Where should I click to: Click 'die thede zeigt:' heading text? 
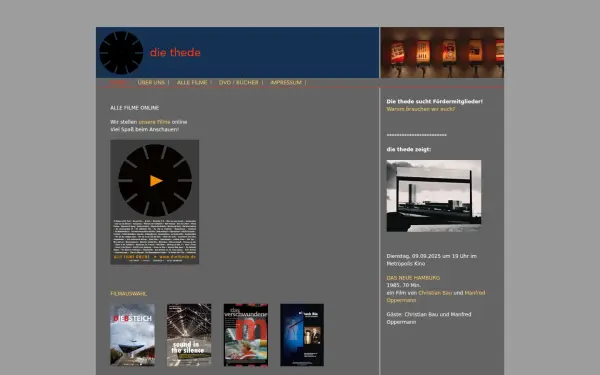pyautogui.click(x=409, y=149)
